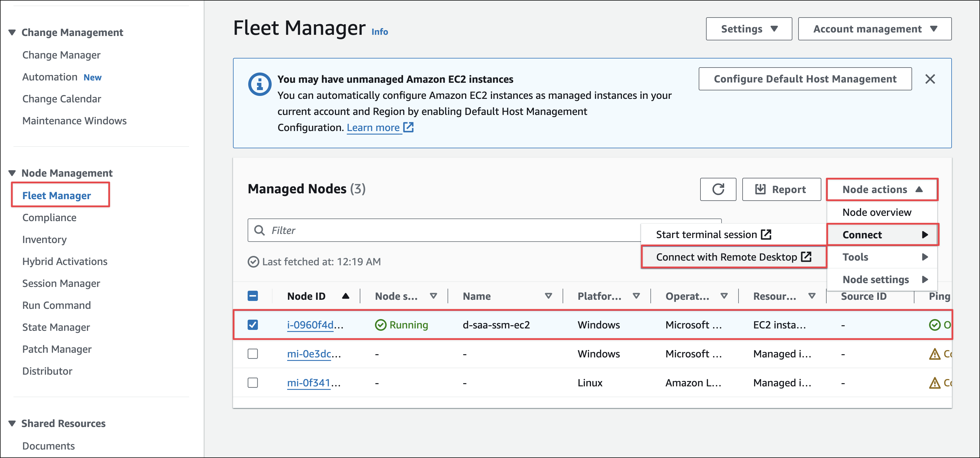This screenshot has width=980, height=458.
Task: Click the Platform column sort triangle
Action: point(636,296)
